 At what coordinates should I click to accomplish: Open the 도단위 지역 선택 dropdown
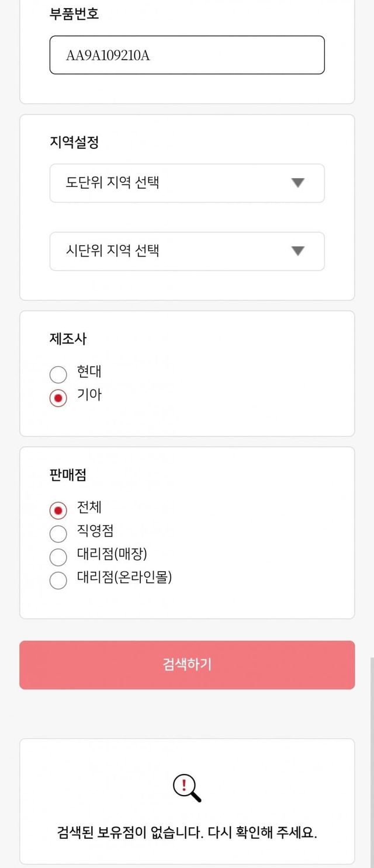tap(175, 183)
